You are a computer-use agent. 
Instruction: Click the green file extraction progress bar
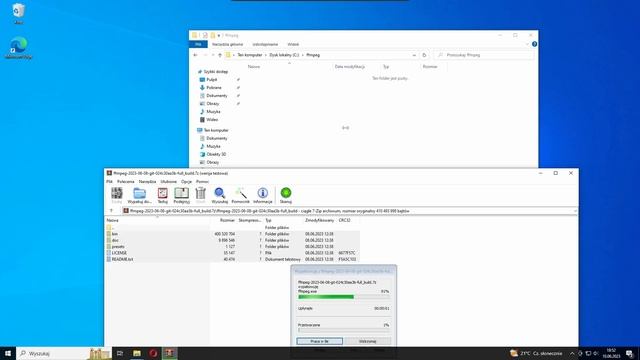pos(343,297)
